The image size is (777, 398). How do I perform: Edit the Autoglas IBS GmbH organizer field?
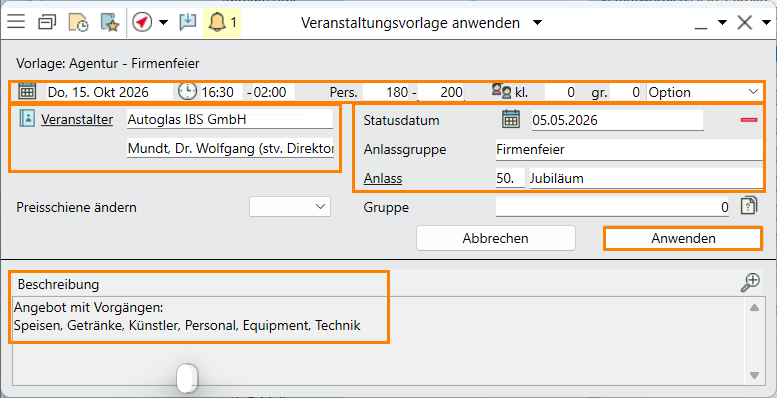click(x=230, y=119)
